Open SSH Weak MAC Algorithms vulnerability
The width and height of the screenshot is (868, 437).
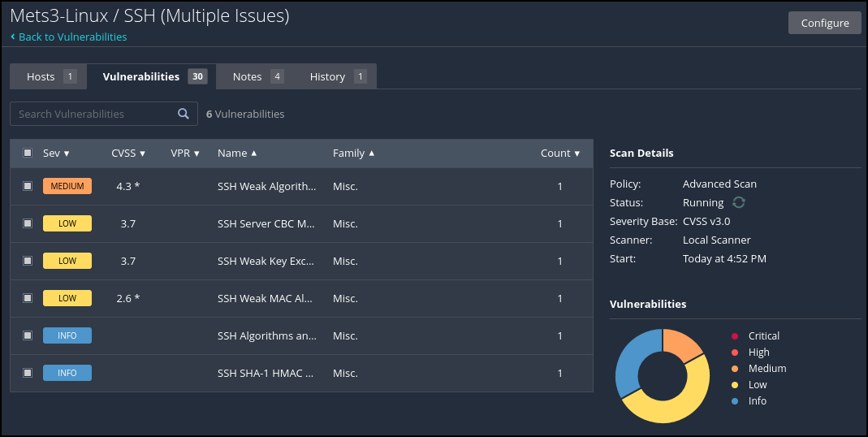click(x=265, y=298)
